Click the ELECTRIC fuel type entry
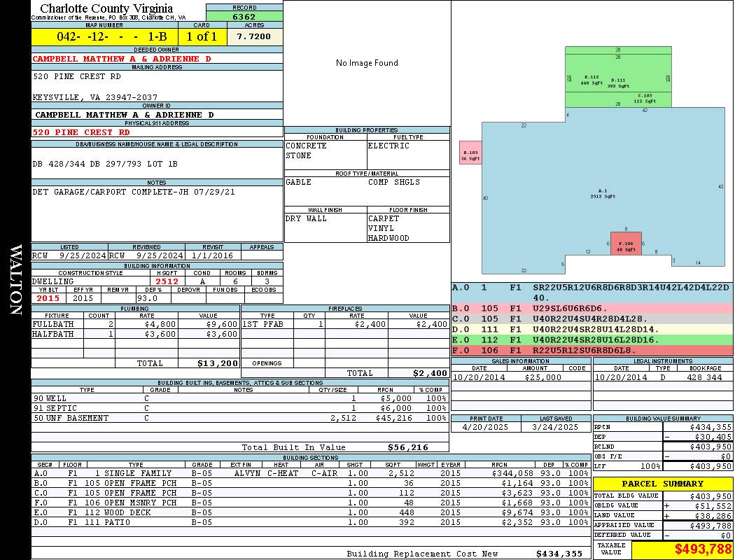 [x=388, y=146]
